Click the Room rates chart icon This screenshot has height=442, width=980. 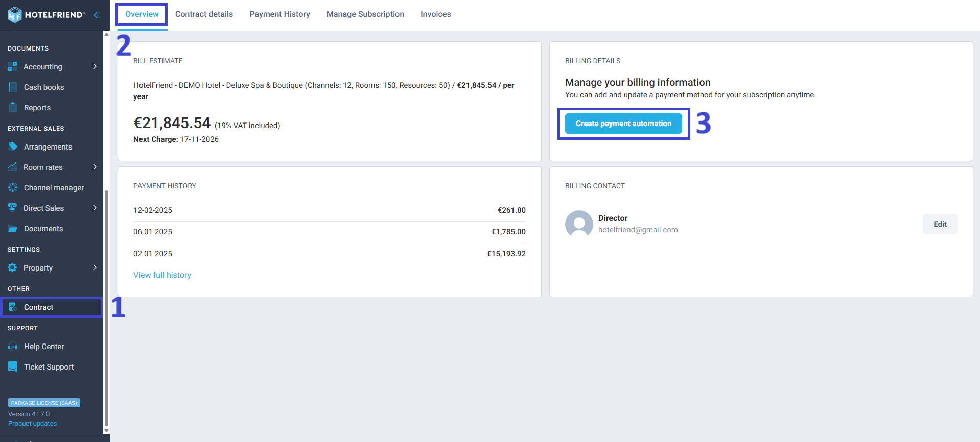coord(12,167)
